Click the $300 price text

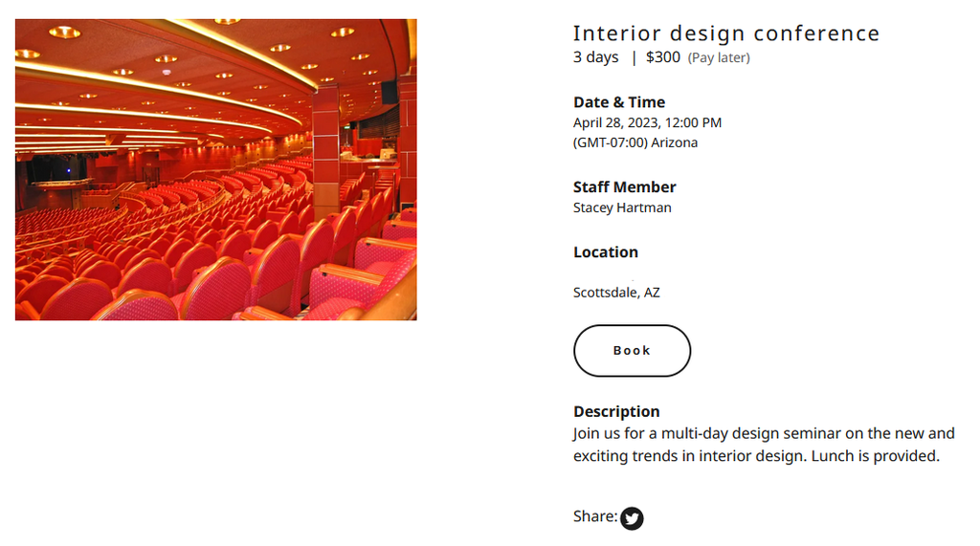[x=662, y=57]
